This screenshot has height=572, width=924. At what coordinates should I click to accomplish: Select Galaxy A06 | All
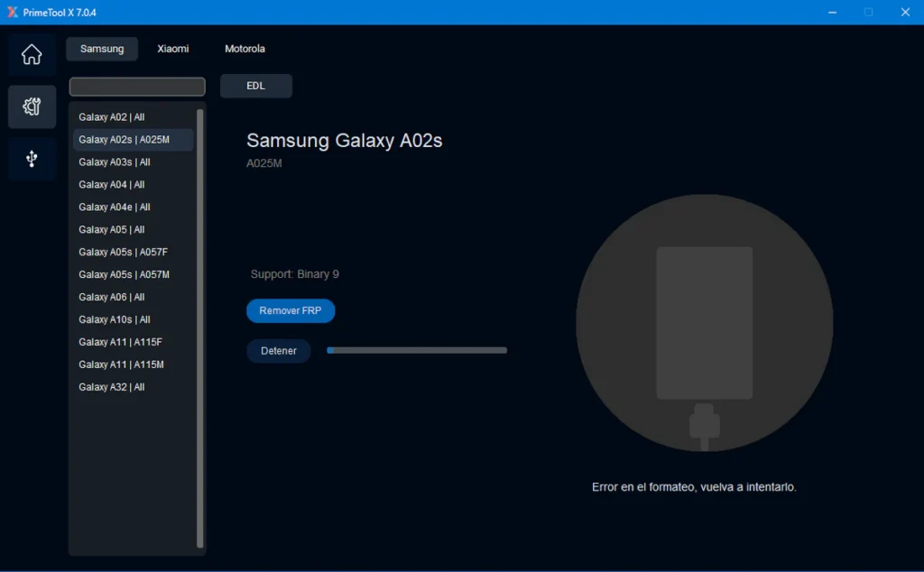click(134, 297)
